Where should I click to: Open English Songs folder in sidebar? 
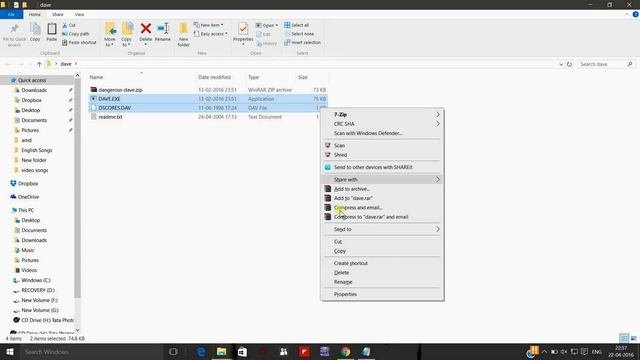pyautogui.click(x=37, y=150)
